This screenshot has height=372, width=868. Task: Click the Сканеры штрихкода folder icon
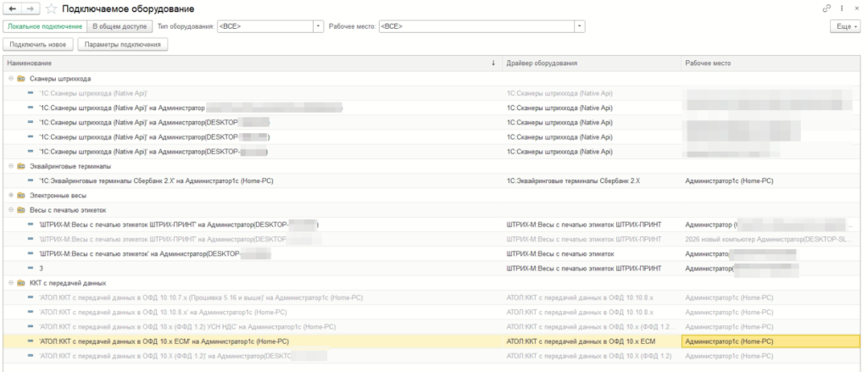coord(20,79)
